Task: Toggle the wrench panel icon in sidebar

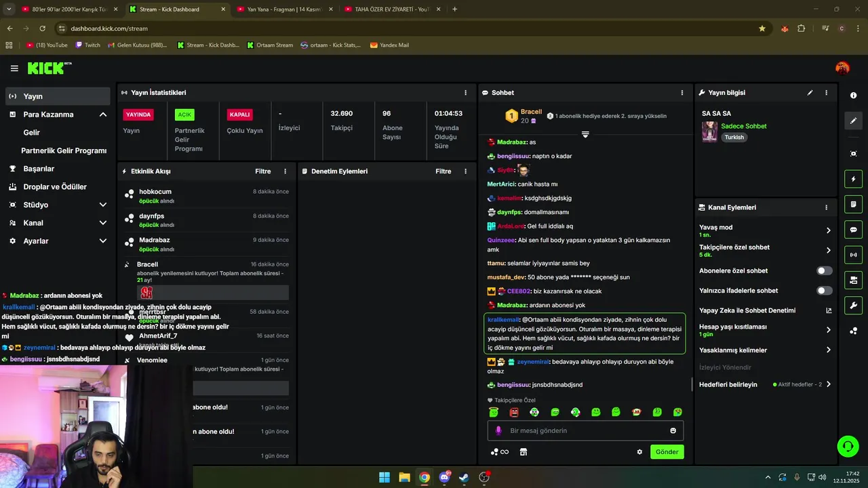Action: point(853,305)
